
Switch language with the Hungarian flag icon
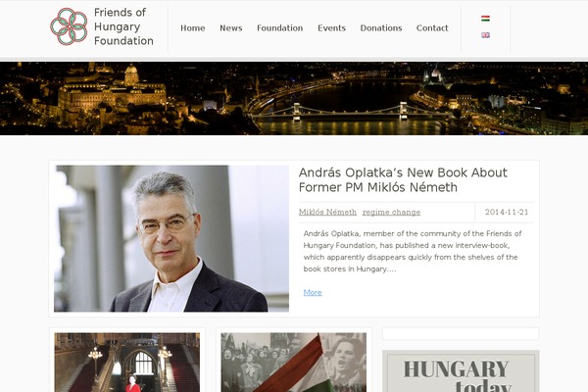(x=485, y=19)
